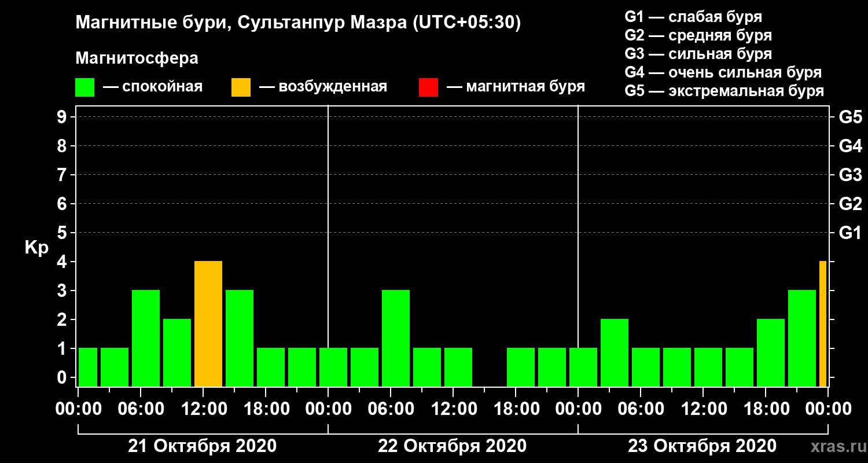Click the Kp 3 bar at 06:00 on 21 October
The image size is (868, 463).
pos(146,339)
